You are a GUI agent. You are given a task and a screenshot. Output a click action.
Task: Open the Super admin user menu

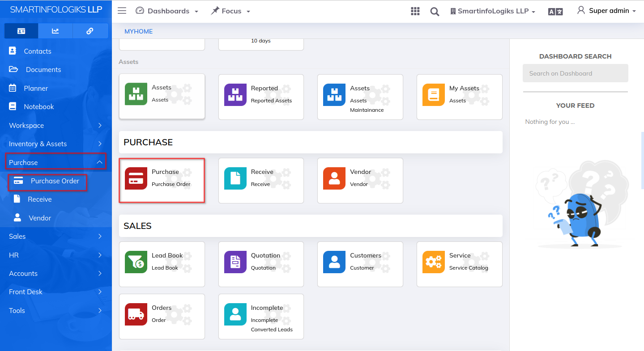pos(606,11)
